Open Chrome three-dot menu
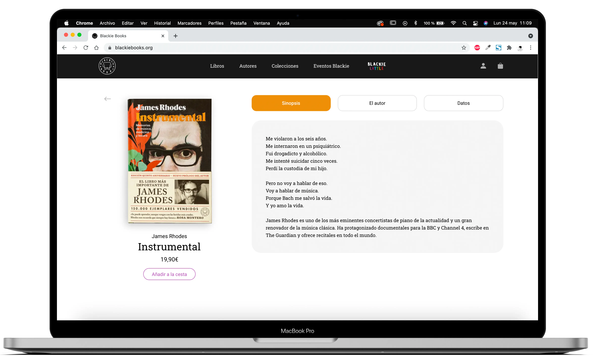The height and width of the screenshot is (364, 596). point(530,48)
